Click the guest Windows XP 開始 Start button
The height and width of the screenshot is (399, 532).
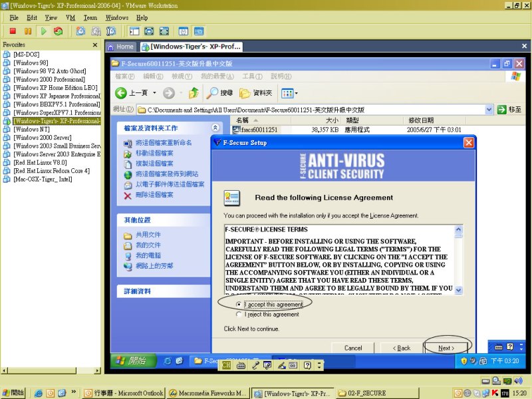(134, 361)
